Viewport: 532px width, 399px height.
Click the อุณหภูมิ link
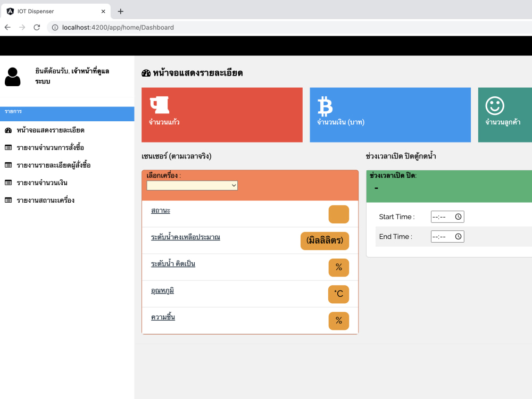point(162,290)
